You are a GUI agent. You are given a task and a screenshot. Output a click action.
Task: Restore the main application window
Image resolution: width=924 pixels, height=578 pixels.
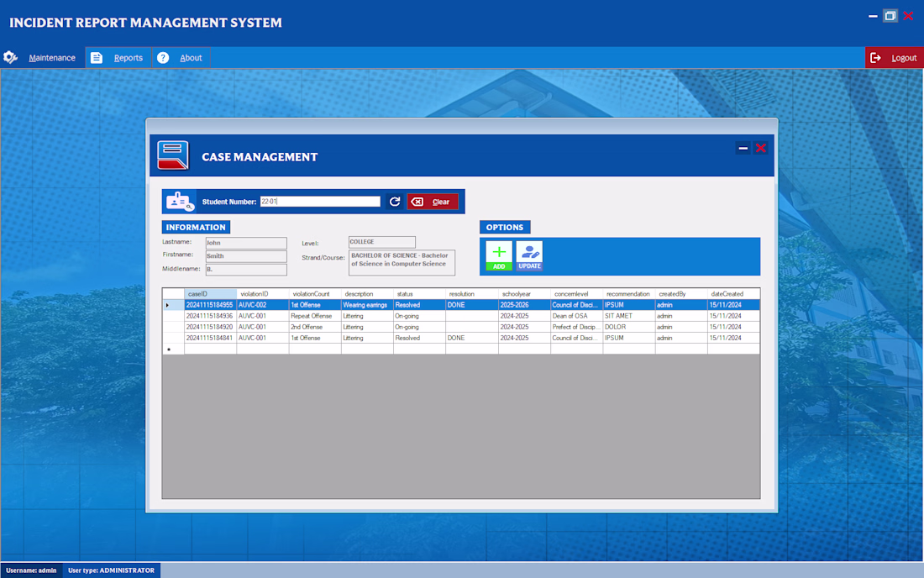pyautogui.click(x=890, y=16)
